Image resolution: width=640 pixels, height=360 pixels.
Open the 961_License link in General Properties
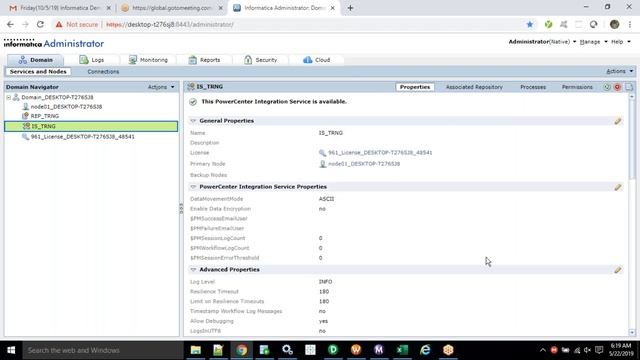(380, 153)
